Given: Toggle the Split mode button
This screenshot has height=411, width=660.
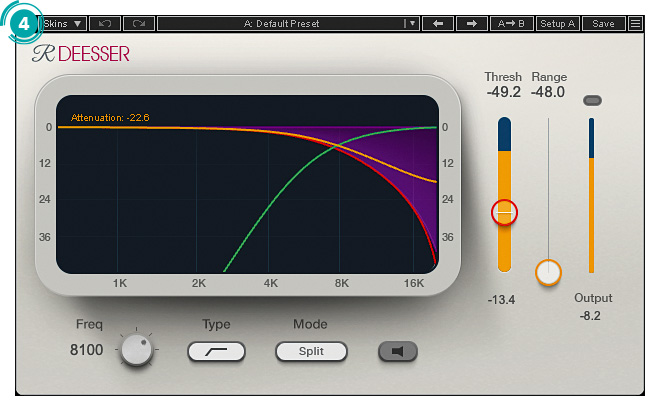Looking at the screenshot, I should tap(311, 351).
